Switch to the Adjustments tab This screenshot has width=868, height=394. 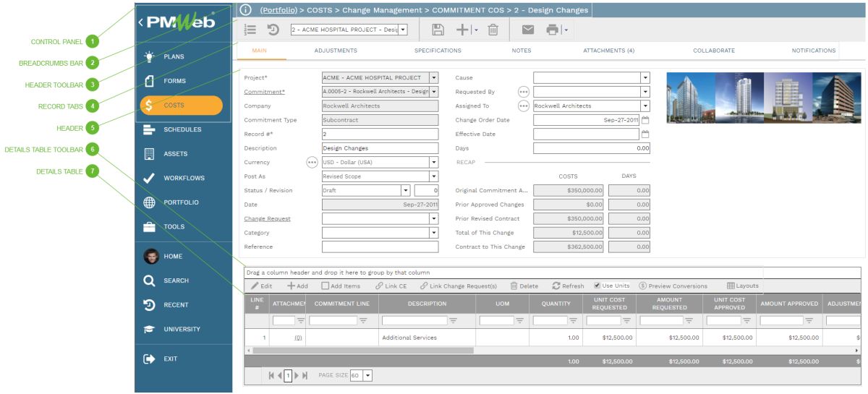pyautogui.click(x=336, y=51)
